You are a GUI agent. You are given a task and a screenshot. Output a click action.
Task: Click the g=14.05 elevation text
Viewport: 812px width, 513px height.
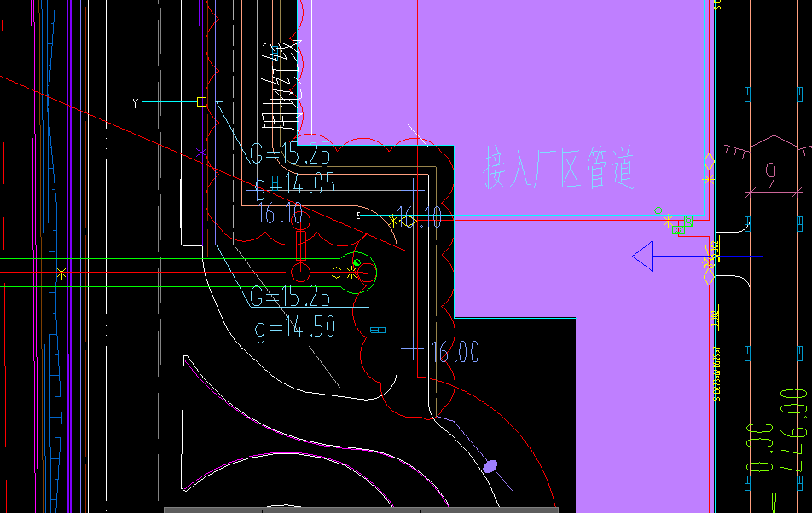pyautogui.click(x=295, y=183)
